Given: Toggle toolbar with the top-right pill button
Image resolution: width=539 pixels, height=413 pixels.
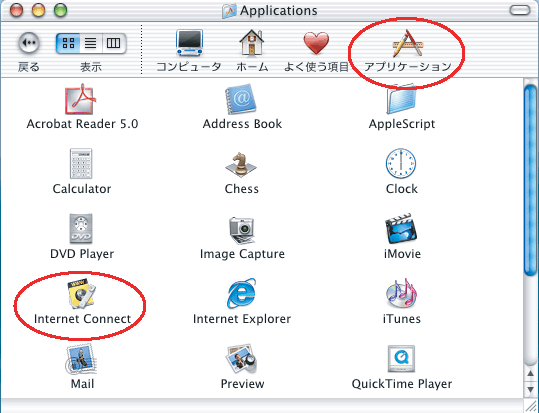Looking at the screenshot, I should (x=520, y=10).
